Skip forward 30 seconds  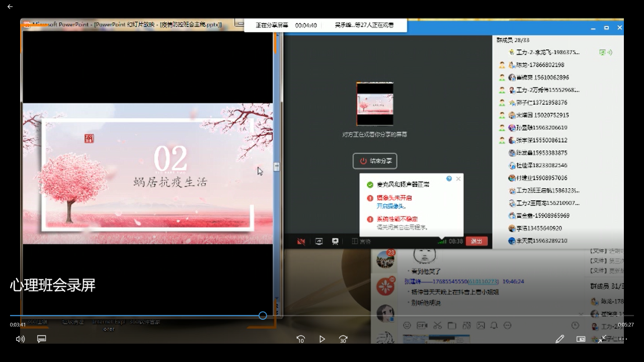pyautogui.click(x=343, y=339)
